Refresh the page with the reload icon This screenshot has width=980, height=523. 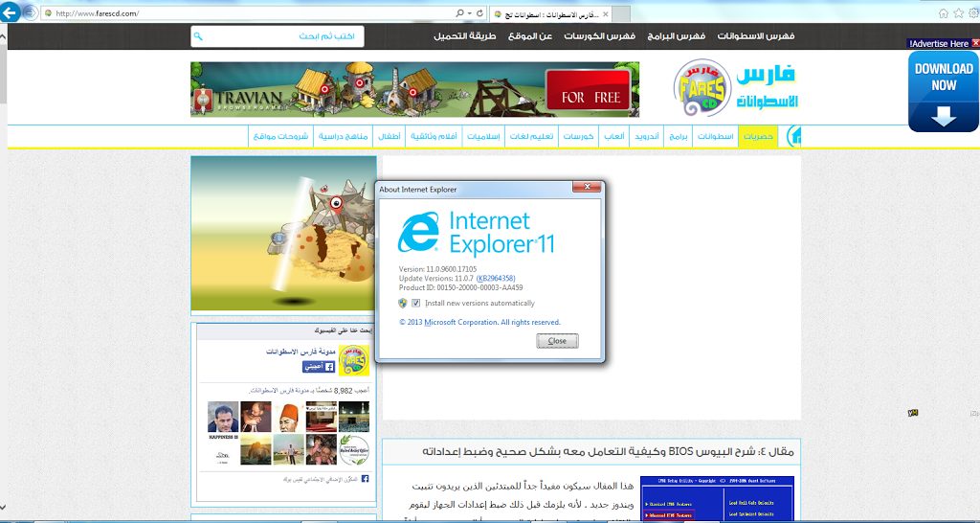(x=480, y=12)
